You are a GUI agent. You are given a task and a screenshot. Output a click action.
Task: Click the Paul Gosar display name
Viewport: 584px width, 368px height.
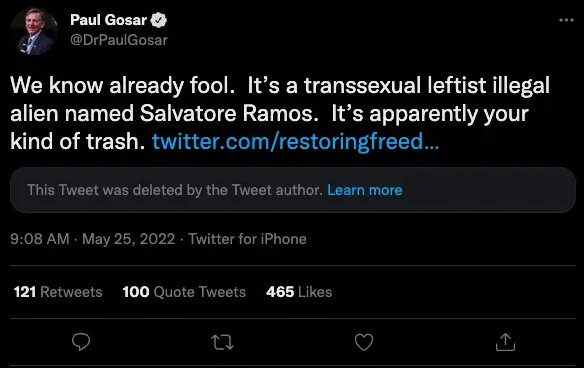pos(108,20)
